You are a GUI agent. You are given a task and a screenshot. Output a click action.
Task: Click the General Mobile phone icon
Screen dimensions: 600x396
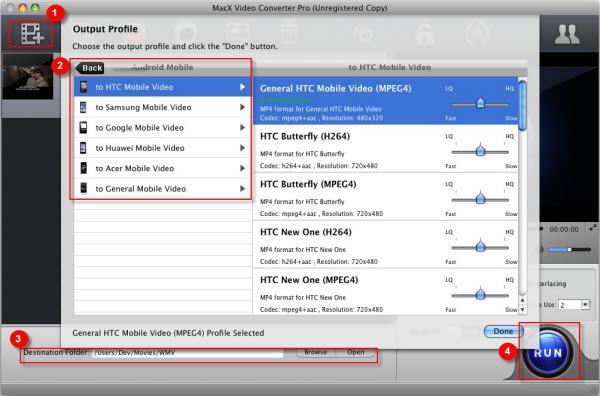[83, 188]
